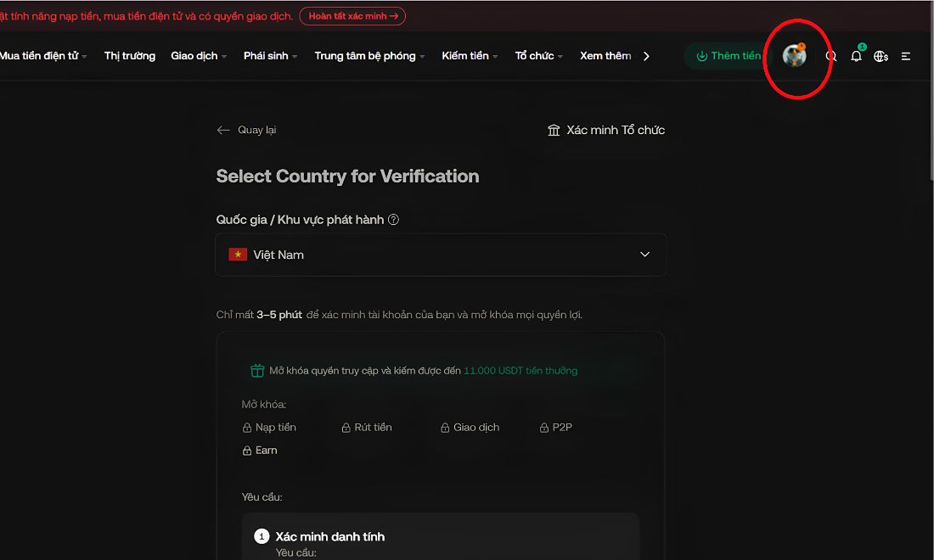This screenshot has width=934, height=560.
Task: Open the Phái sinh menu
Action: [x=270, y=56]
